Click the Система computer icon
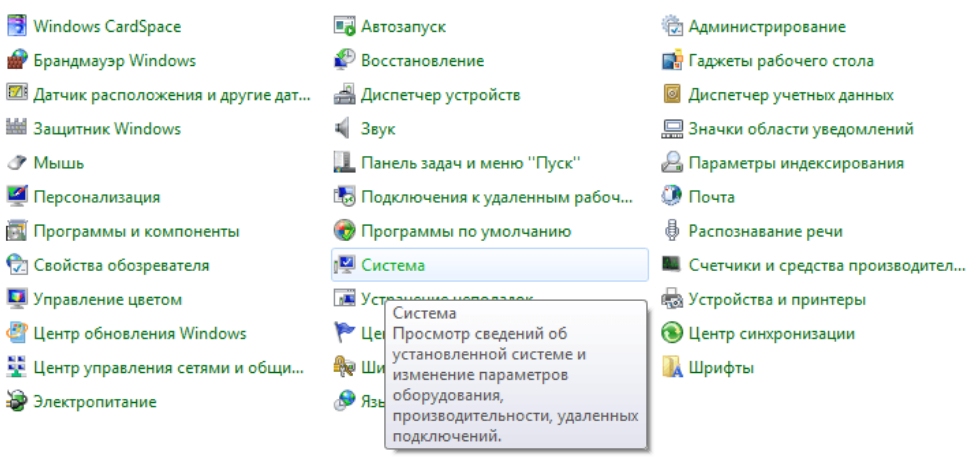This screenshot has width=973, height=470. [x=344, y=266]
